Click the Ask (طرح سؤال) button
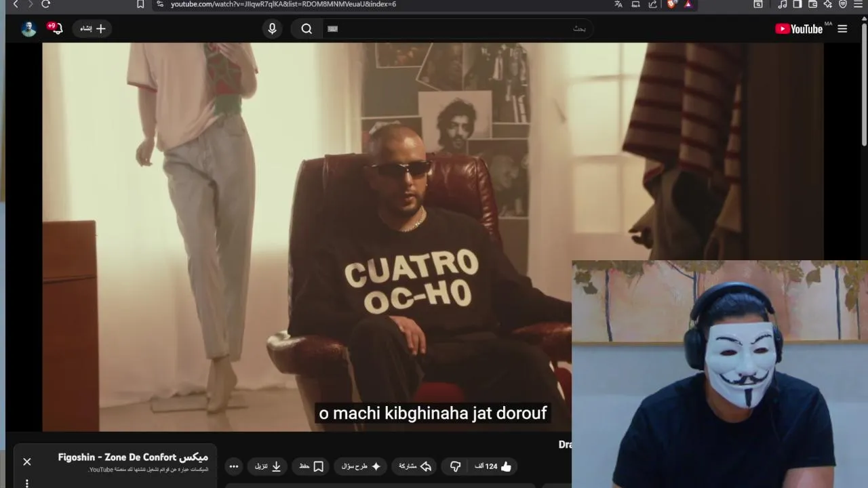The width and height of the screenshot is (868, 488). click(361, 466)
